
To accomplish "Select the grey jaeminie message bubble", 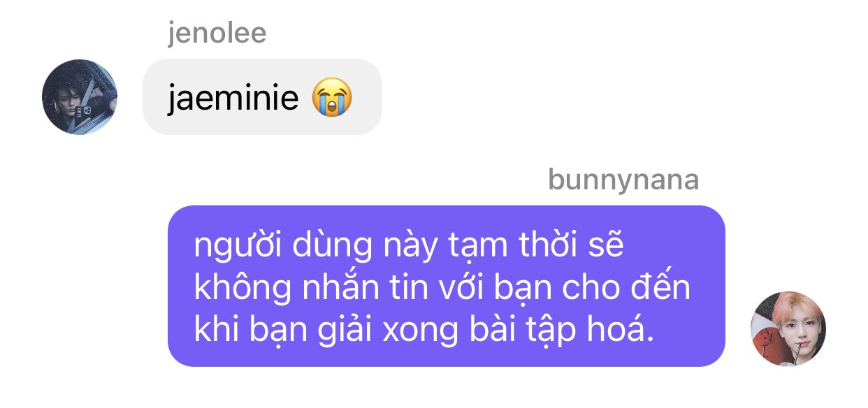I will (262, 96).
